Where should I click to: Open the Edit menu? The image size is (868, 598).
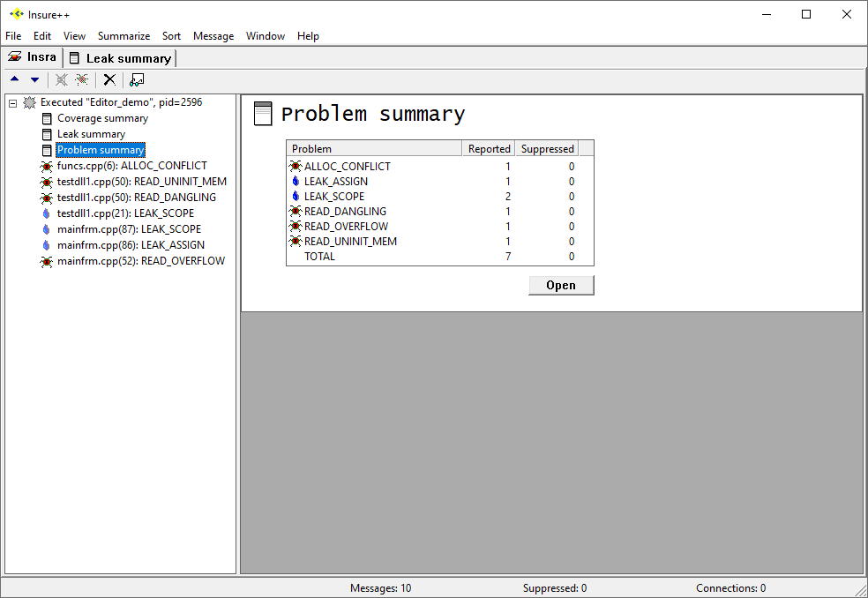(42, 36)
